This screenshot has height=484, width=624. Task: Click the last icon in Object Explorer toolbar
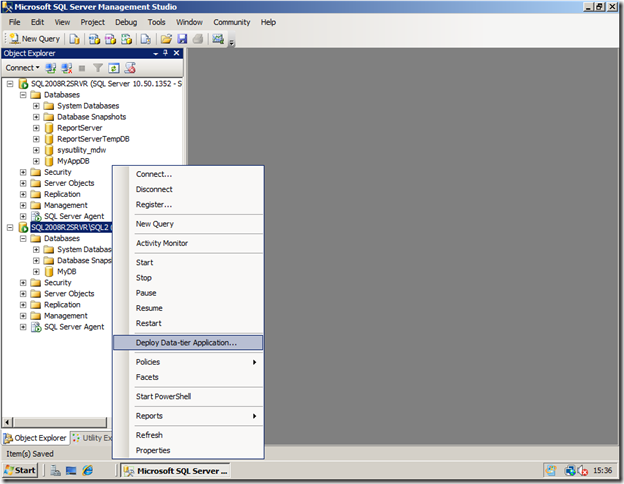(x=130, y=68)
